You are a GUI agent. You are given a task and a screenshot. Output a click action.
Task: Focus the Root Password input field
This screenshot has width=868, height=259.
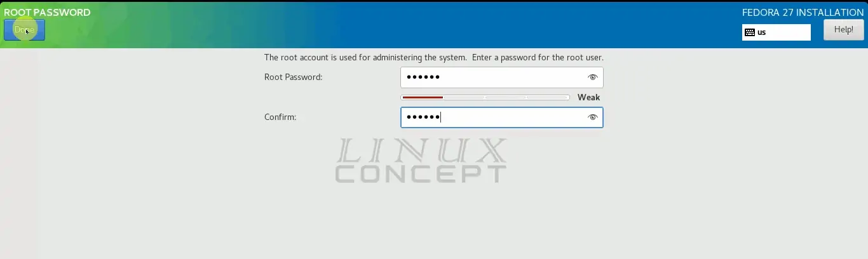point(501,77)
